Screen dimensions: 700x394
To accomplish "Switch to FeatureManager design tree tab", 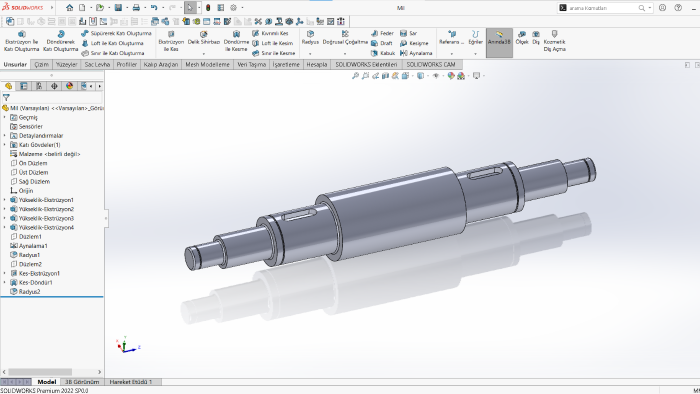I will pyautogui.click(x=8, y=86).
